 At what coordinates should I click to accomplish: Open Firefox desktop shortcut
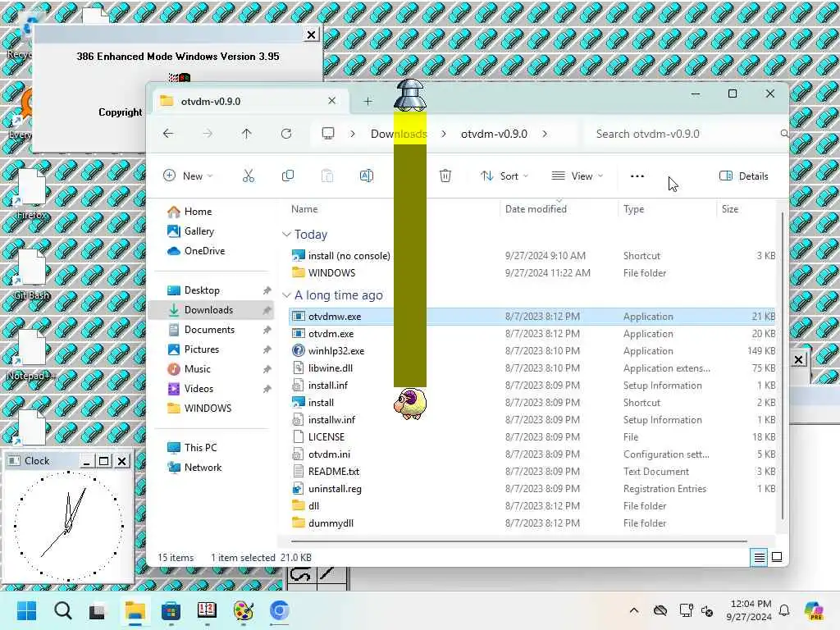tap(32, 194)
